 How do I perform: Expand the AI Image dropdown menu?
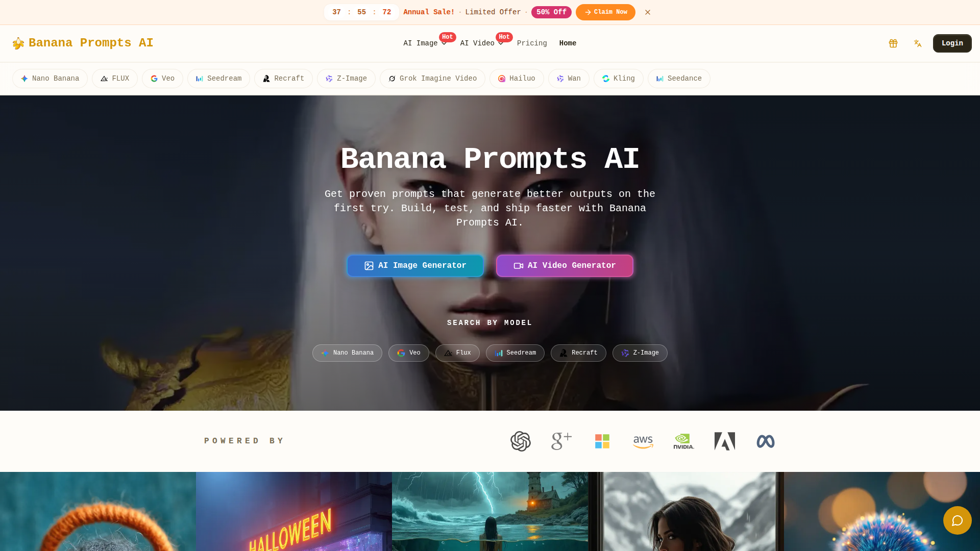[425, 43]
